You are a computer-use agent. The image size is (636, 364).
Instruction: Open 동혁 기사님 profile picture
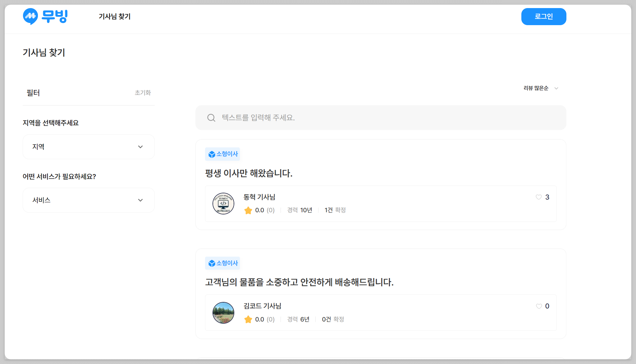pos(223,204)
